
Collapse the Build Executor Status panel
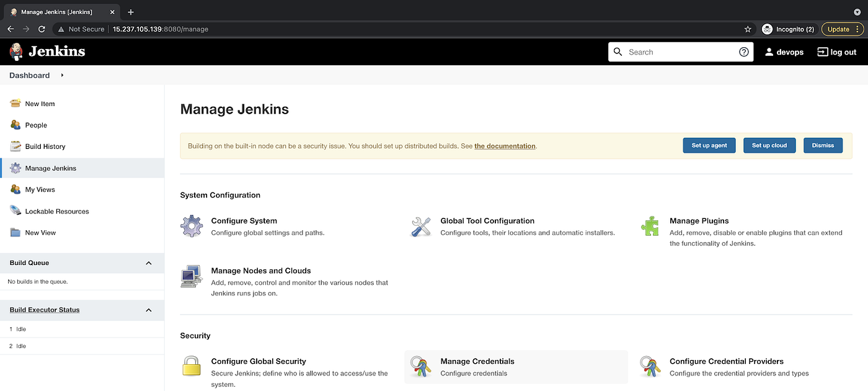(x=149, y=310)
